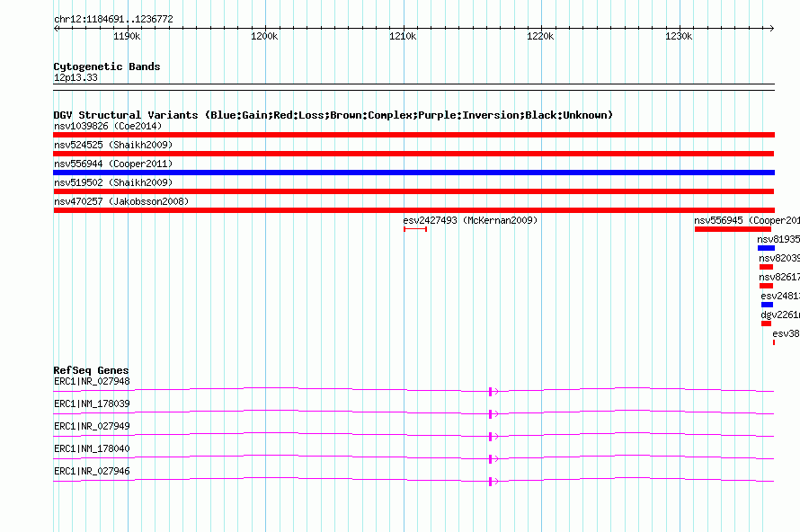The image size is (800, 532).
Task: Click the chr12:1184691..1236772 coordinate label
Action: (x=113, y=20)
